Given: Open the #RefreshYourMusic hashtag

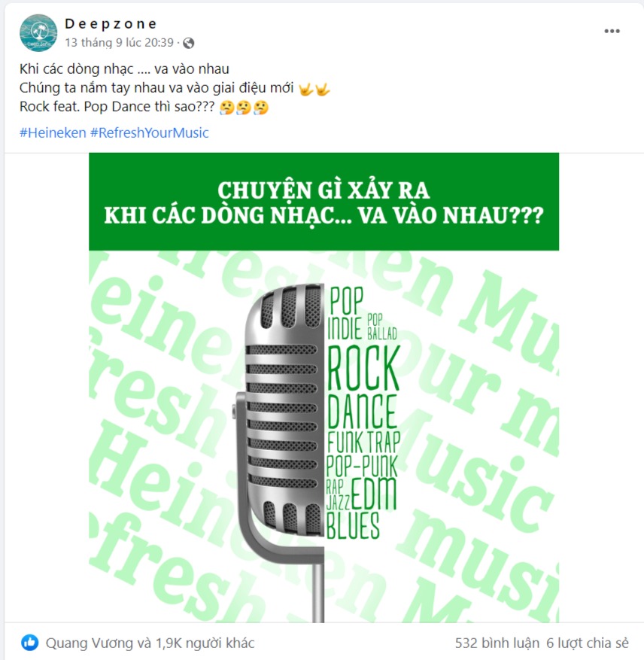Looking at the screenshot, I should (150, 132).
